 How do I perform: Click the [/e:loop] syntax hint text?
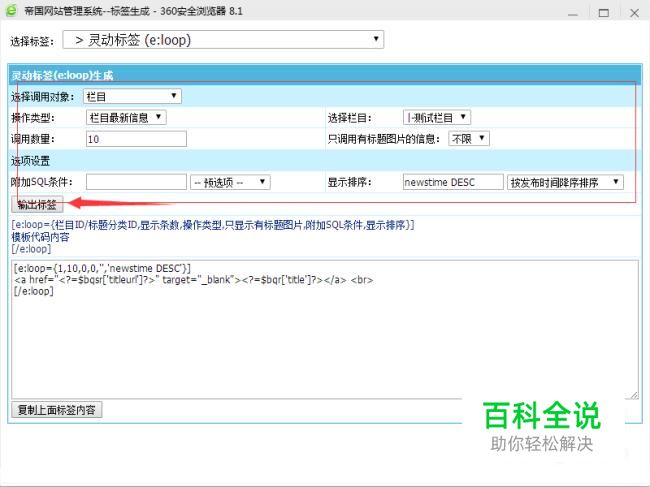(31, 249)
